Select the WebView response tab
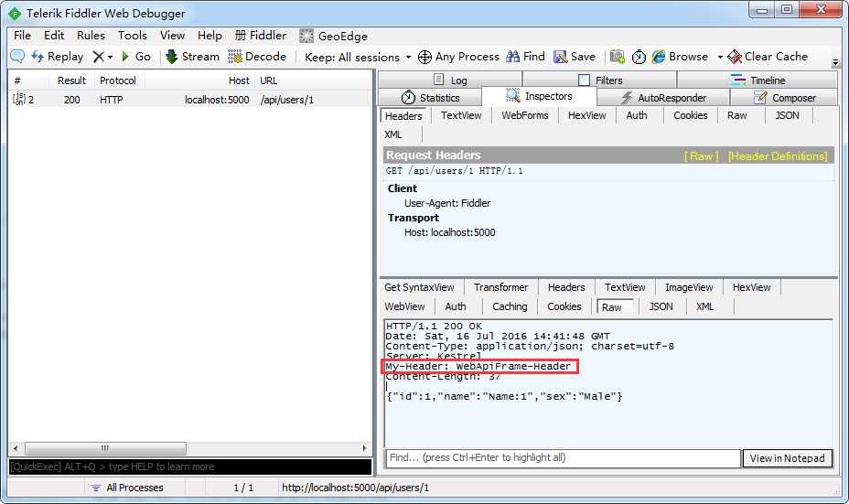 coord(404,306)
